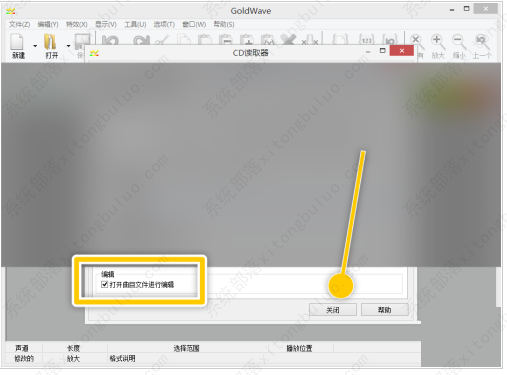
Task: Open the 特效(X) menu
Action: pos(77,24)
